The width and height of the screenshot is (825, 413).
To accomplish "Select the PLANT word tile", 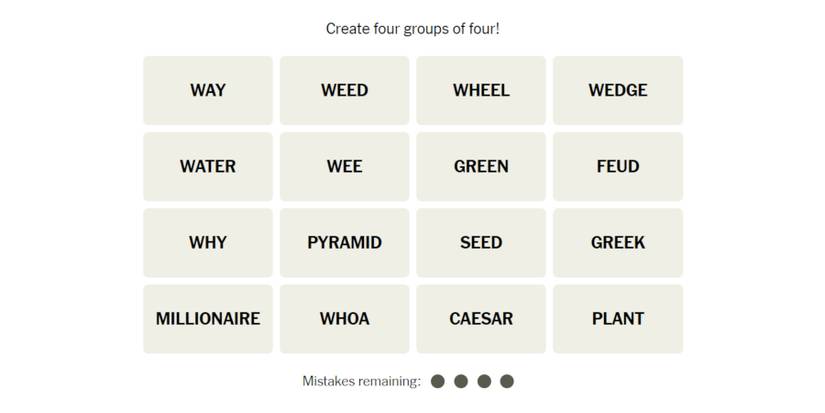I will [618, 319].
